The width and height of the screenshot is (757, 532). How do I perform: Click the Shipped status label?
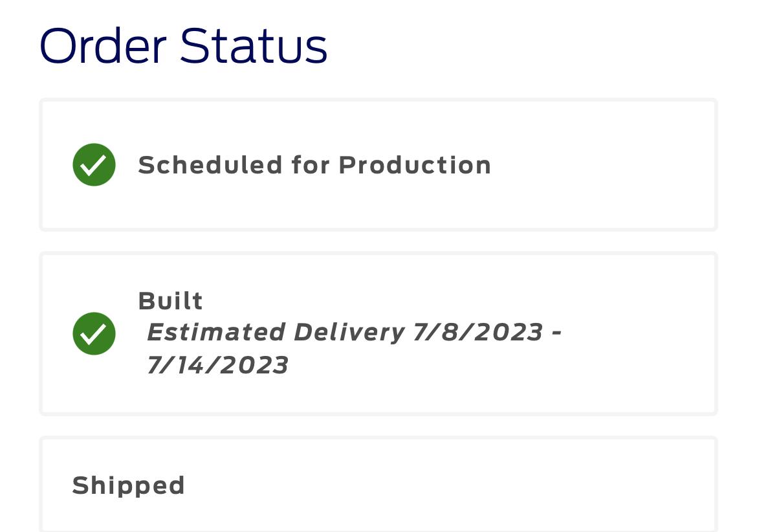click(128, 485)
